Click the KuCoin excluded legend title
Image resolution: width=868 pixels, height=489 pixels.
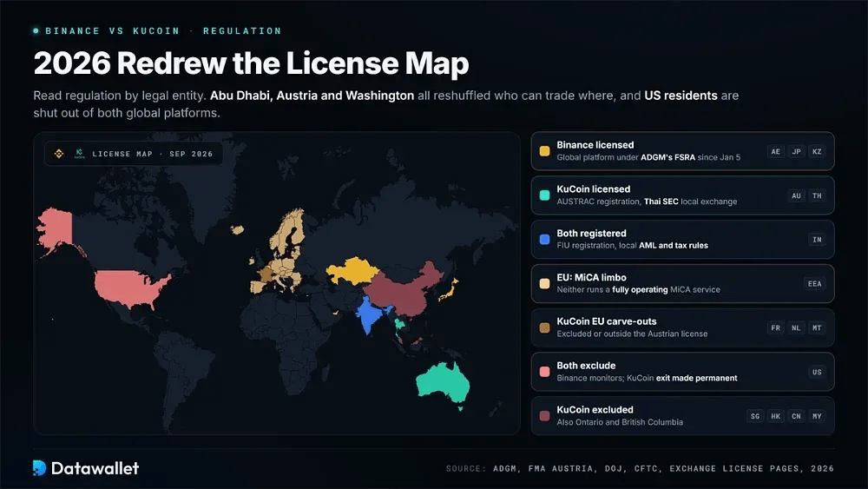[595, 410]
